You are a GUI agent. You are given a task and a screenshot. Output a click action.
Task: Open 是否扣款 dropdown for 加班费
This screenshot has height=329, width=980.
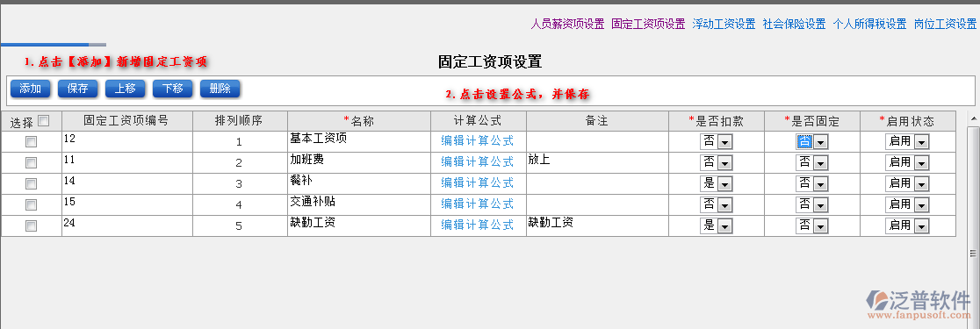(716, 162)
